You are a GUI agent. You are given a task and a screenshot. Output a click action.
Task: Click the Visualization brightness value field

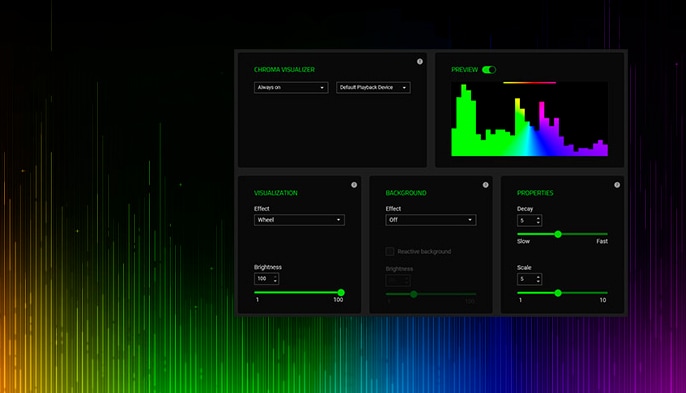click(x=266, y=278)
